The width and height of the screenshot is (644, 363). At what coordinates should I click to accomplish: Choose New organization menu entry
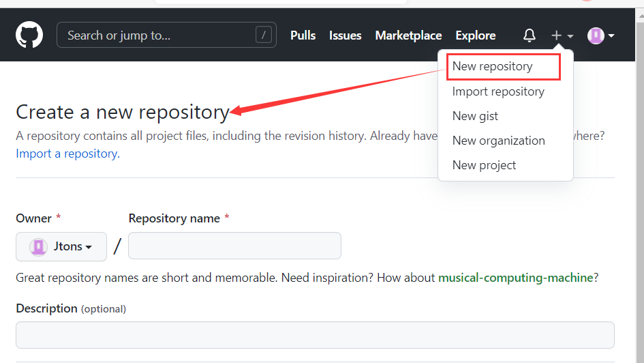[x=499, y=141]
